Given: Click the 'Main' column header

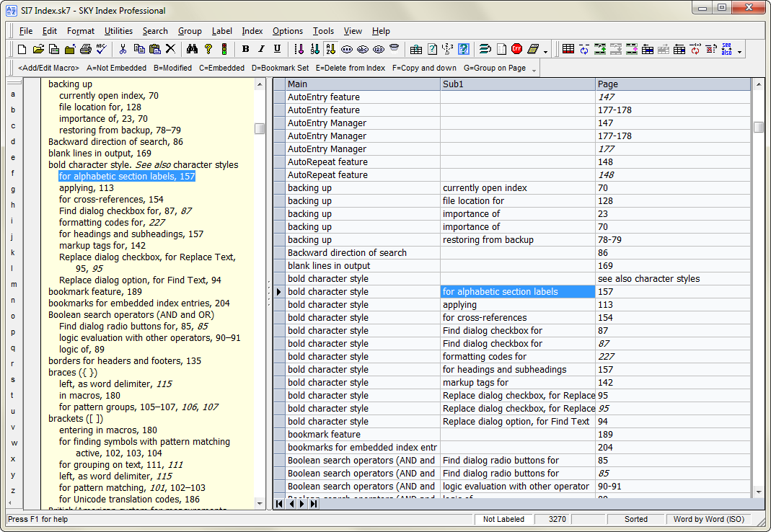Looking at the screenshot, I should (x=363, y=84).
